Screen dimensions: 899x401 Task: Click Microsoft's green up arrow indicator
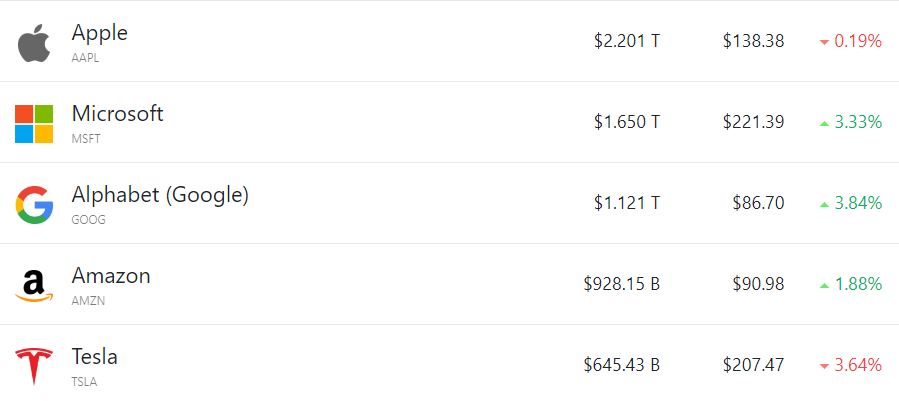pos(824,123)
